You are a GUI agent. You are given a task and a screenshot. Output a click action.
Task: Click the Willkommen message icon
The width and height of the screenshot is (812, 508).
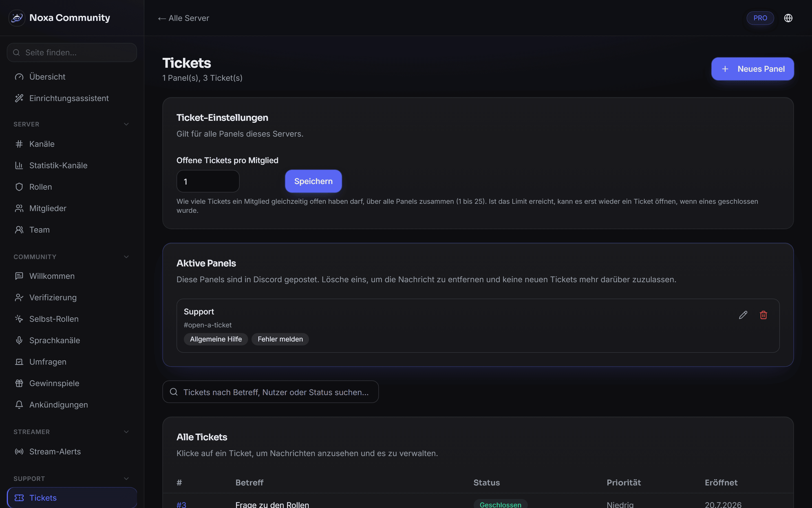tap(19, 276)
